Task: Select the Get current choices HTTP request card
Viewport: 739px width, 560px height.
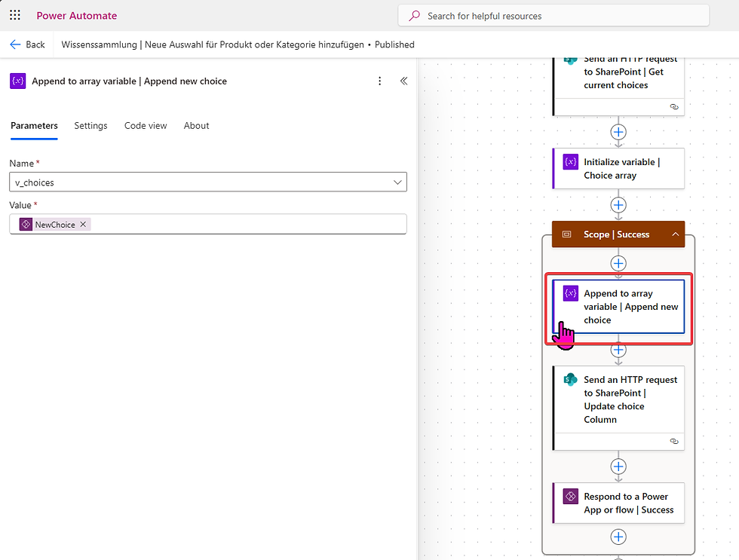Action: (x=618, y=86)
